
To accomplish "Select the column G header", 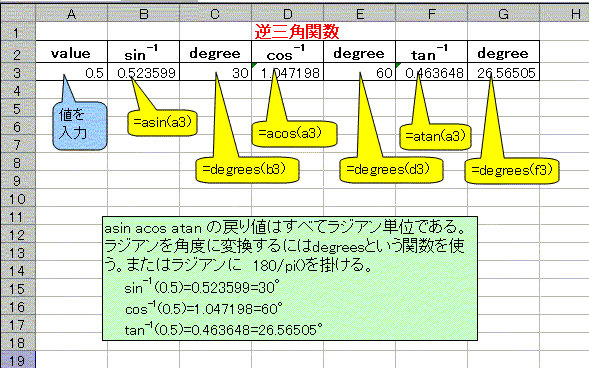I will pyautogui.click(x=503, y=14).
